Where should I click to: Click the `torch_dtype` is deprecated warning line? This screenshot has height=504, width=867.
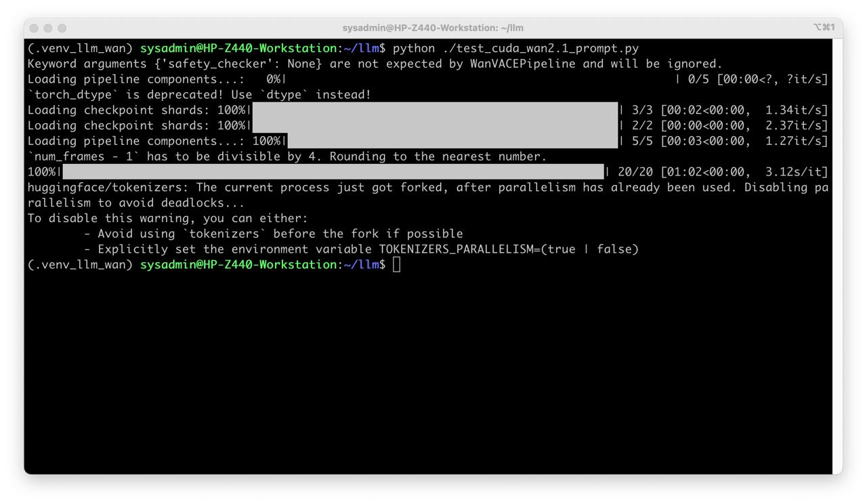[x=200, y=95]
